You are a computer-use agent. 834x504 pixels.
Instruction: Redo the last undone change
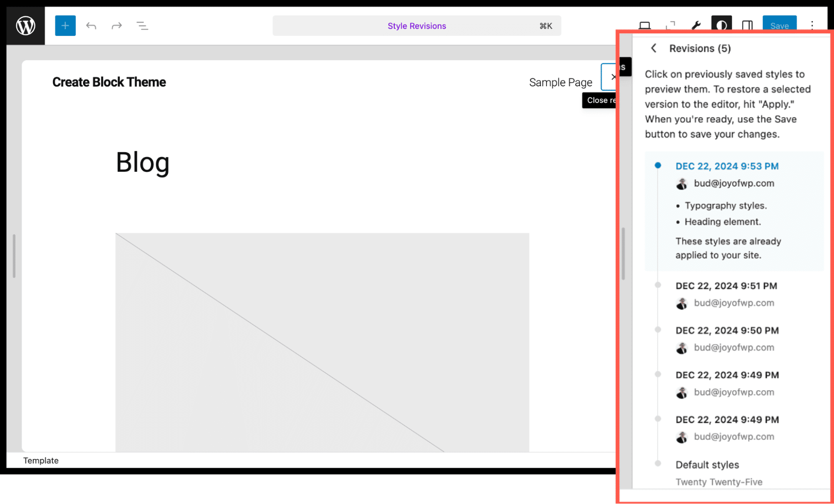pos(116,26)
